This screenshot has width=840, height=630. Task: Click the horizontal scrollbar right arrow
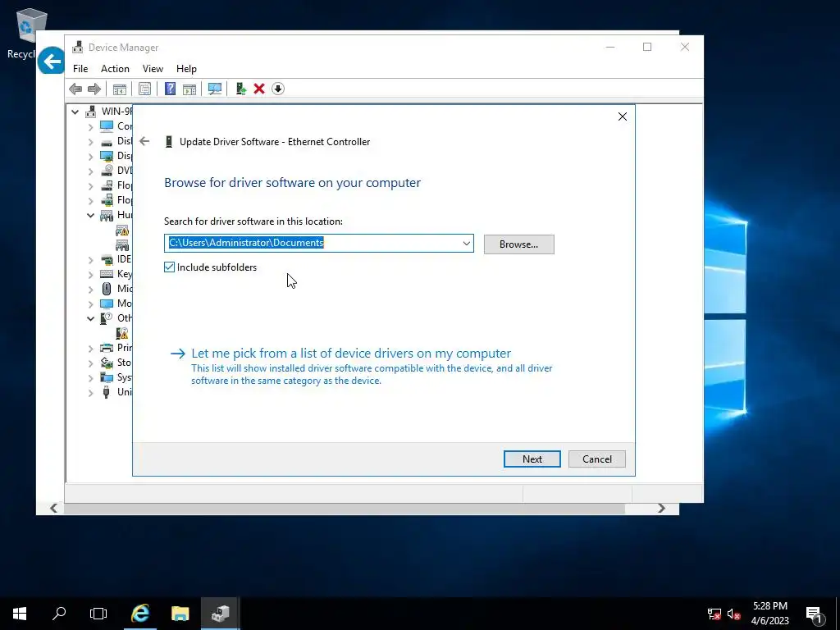[x=662, y=509]
